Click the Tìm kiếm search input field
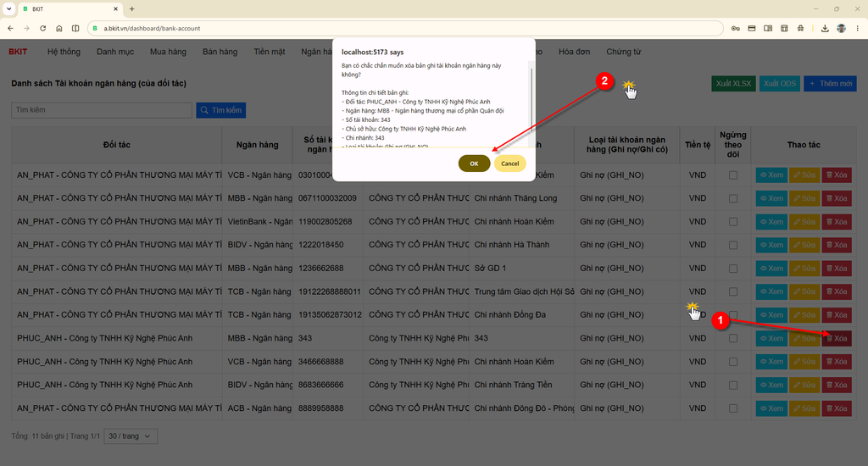The image size is (868, 466). (102, 110)
